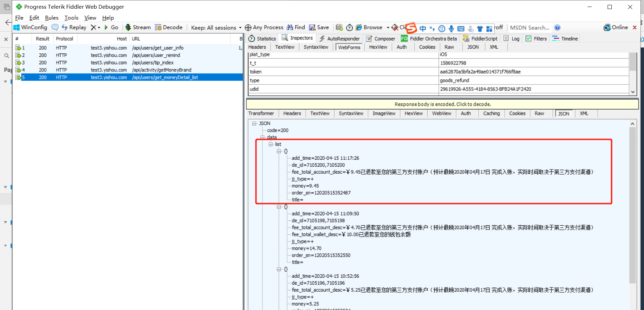Screen dimensions: 644x310
Task: Select the request Headers inspector tab
Action: point(257,47)
